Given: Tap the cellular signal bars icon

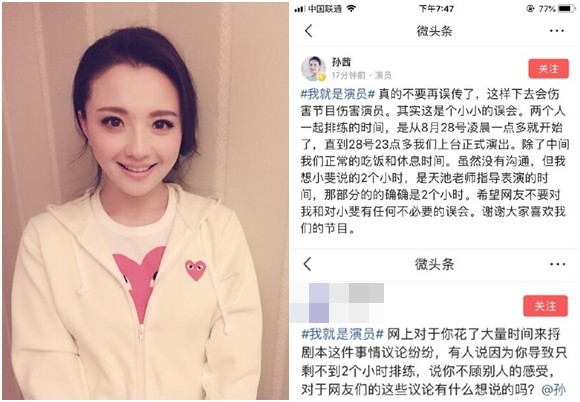Looking at the screenshot, I should click(300, 9).
